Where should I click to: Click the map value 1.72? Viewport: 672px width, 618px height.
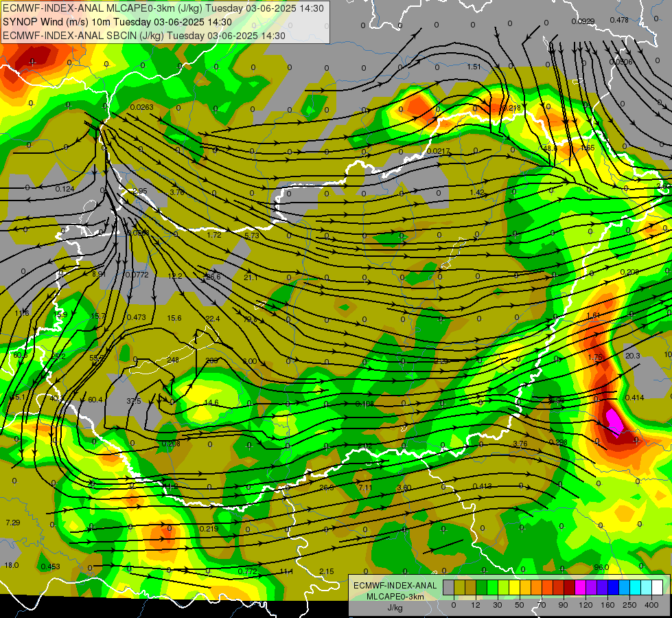point(214,235)
